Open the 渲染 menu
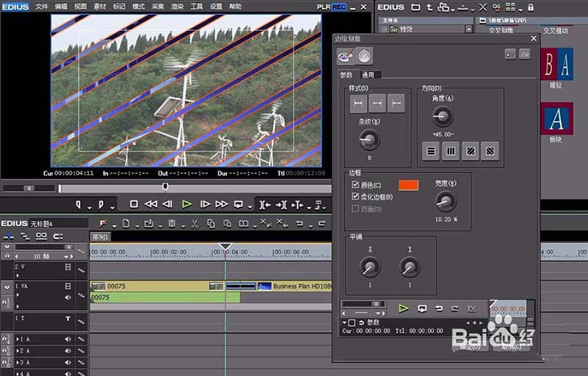This screenshot has height=376, width=588. coord(177,7)
